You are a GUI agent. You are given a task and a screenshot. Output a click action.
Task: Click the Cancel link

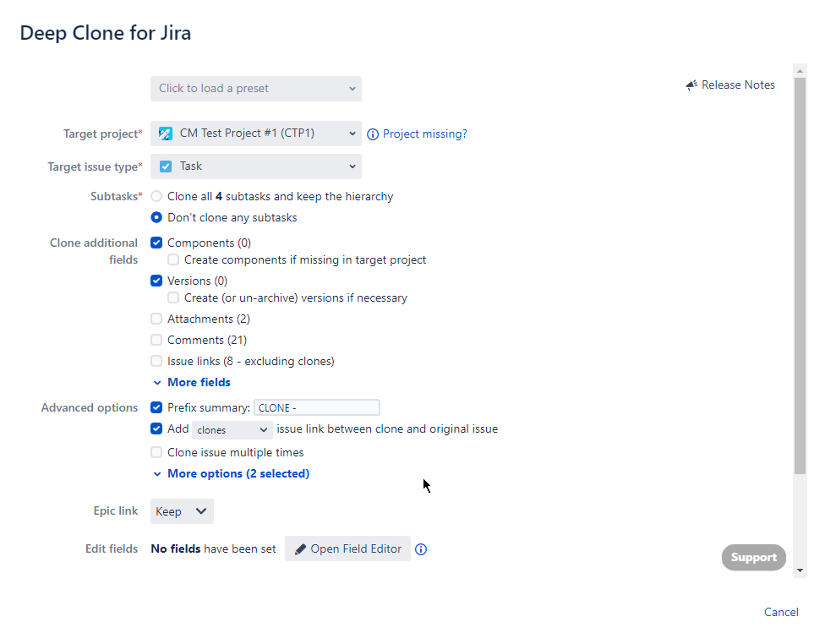(780, 611)
